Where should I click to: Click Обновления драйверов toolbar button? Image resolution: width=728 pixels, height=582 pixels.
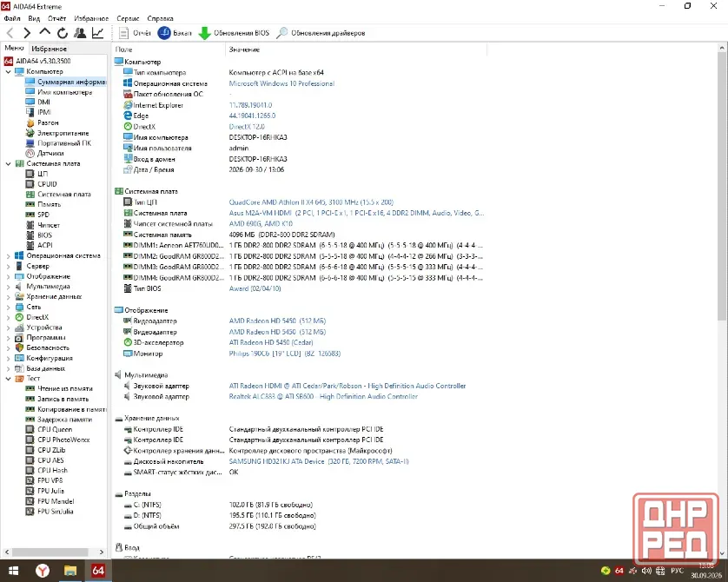321,33
